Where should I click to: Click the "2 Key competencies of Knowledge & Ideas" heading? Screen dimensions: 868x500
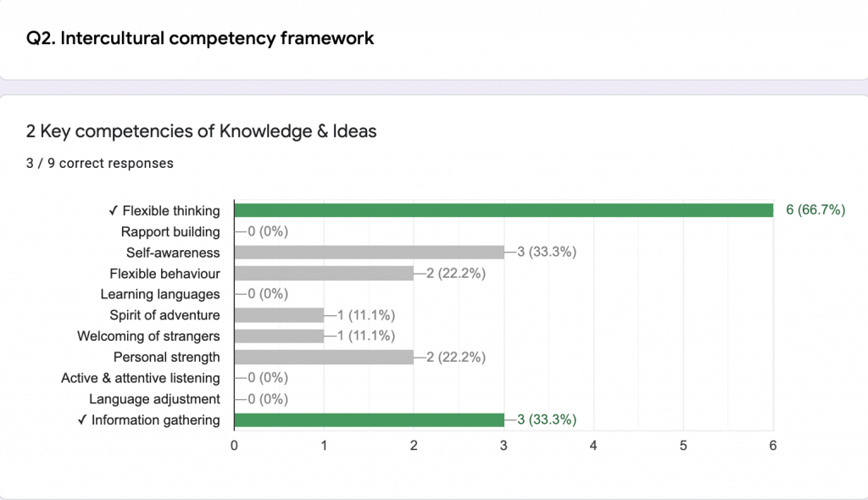pos(202,131)
